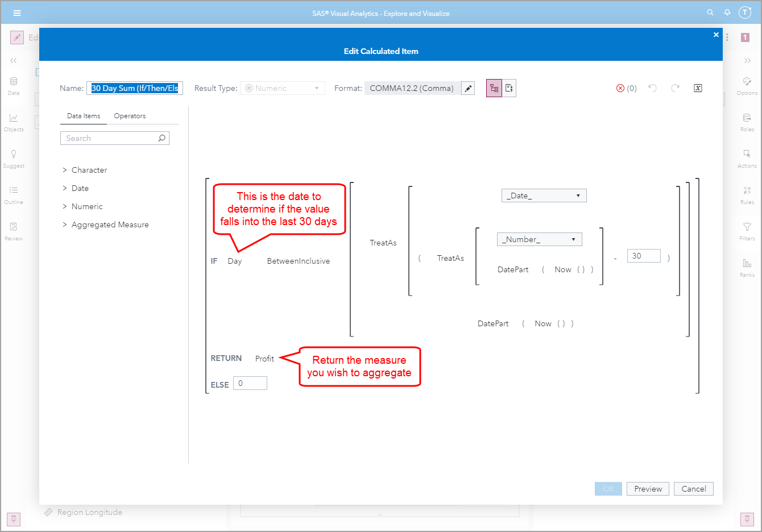Switch to the Operators tab
This screenshot has height=532, width=762.
[x=130, y=115]
